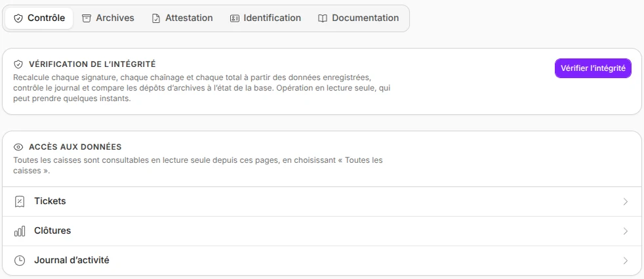Image resolution: width=644 pixels, height=279 pixels.
Task: Click the archive box icon on Archives tab
Action: click(x=87, y=18)
